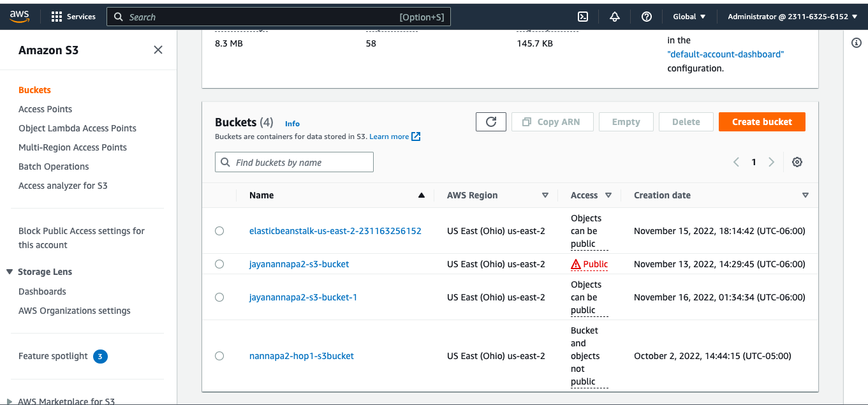
Task: Select nannapa2-hop1-s3bucket radio button
Action: [x=219, y=356]
